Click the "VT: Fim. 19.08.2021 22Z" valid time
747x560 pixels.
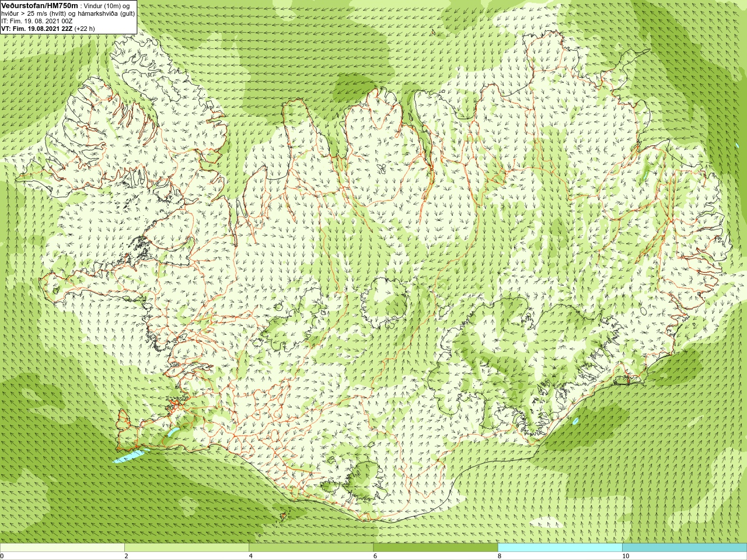[x=37, y=29]
